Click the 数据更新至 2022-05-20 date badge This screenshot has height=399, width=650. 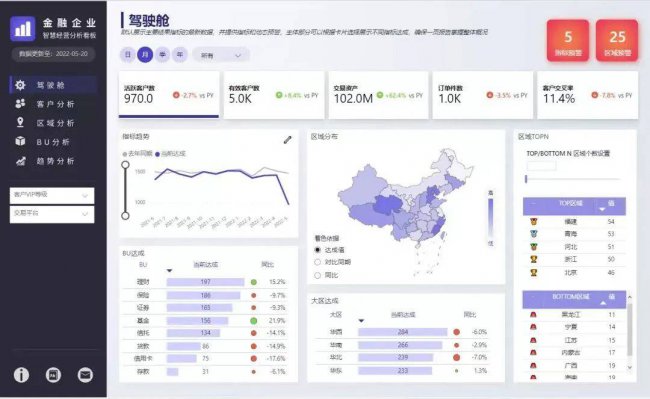[x=53, y=54]
